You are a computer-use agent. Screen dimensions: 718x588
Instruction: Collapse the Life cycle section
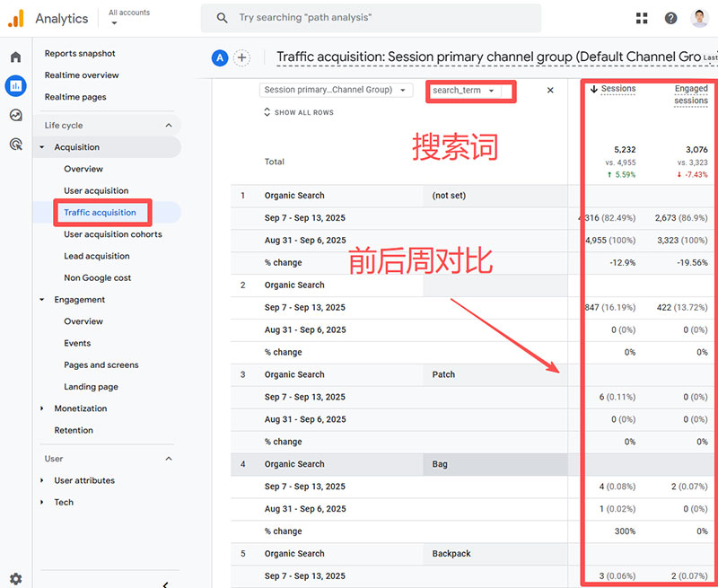tap(169, 126)
